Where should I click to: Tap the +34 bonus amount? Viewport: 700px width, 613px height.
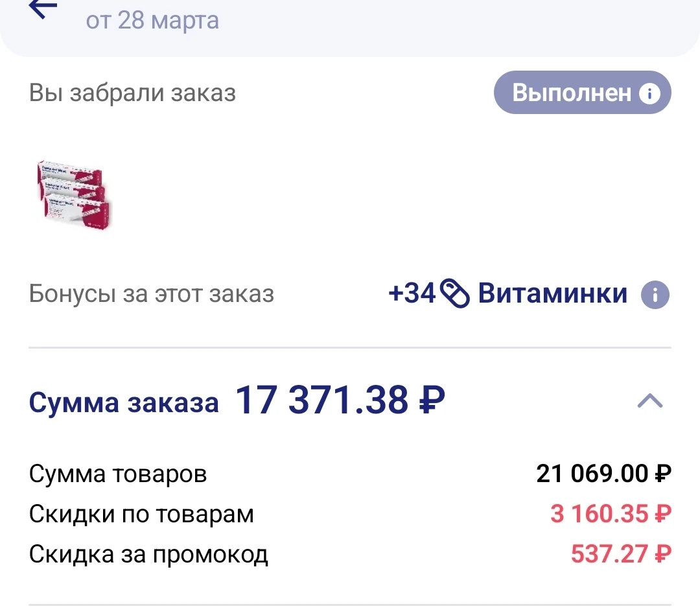tap(412, 294)
